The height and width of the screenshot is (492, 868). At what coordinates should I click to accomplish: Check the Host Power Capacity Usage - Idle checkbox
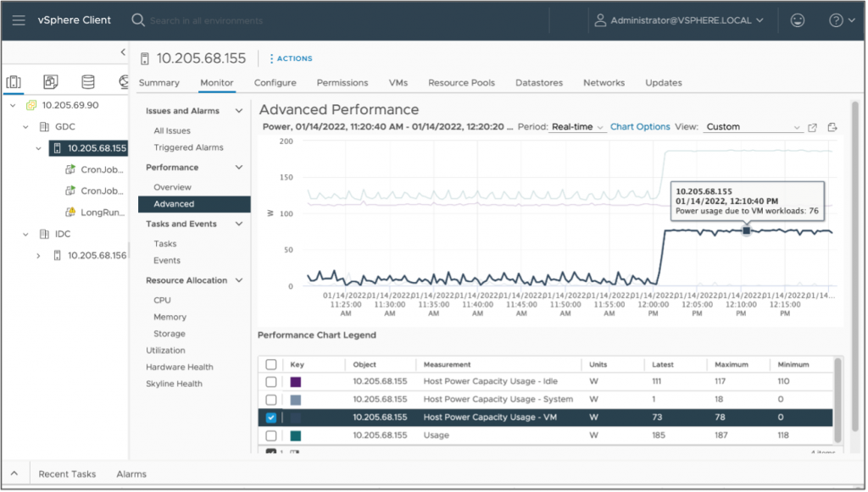(x=271, y=382)
